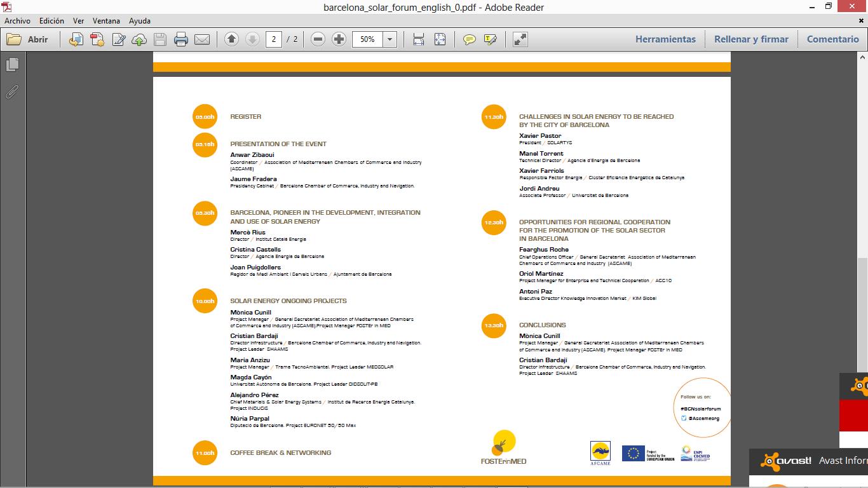Viewport: 868px width, 488px height.
Task: Click the 11.30h orange time circle
Action: (494, 117)
